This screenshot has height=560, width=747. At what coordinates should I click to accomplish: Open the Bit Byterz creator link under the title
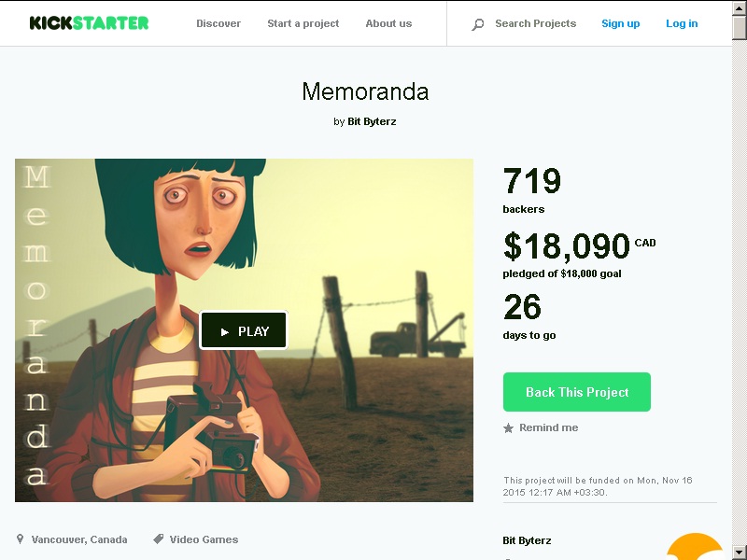click(x=372, y=121)
